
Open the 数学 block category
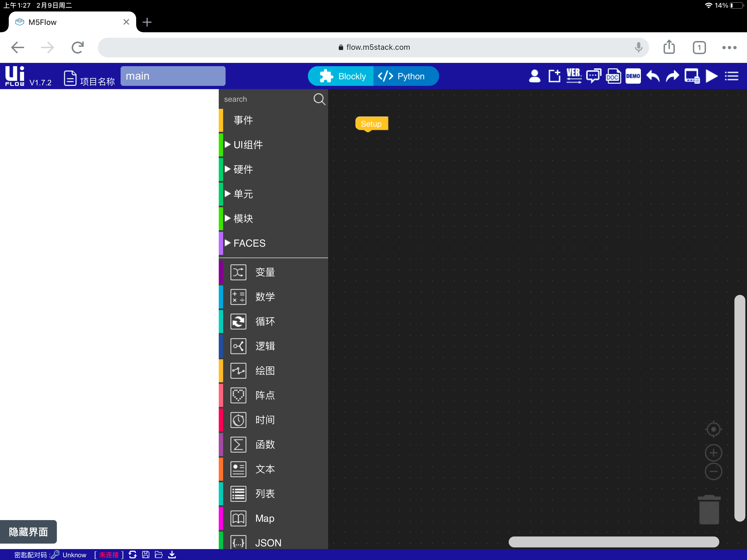tap(273, 297)
